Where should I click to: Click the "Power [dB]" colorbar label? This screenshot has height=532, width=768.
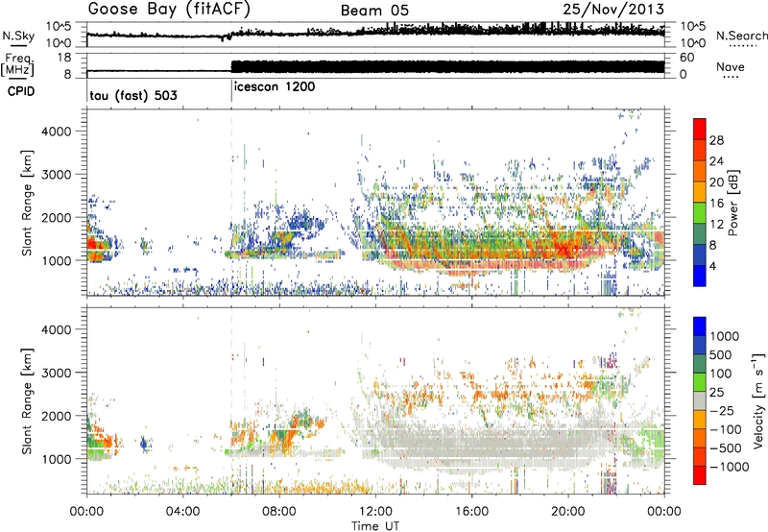point(733,203)
